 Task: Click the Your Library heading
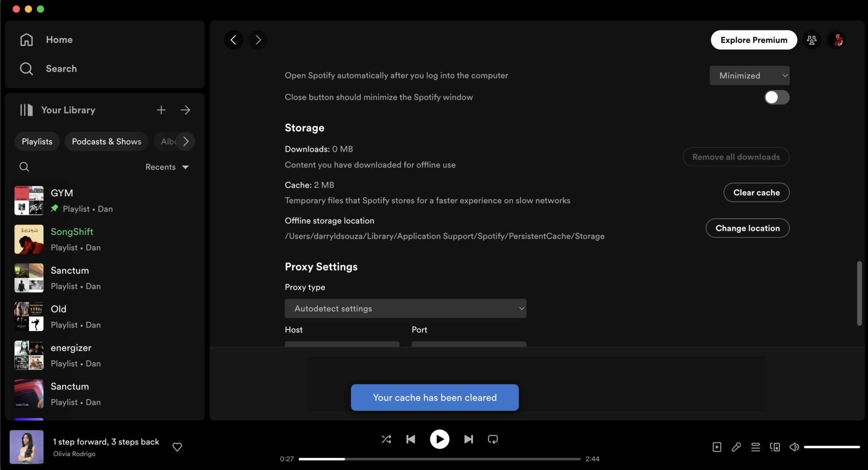pyautogui.click(x=68, y=110)
